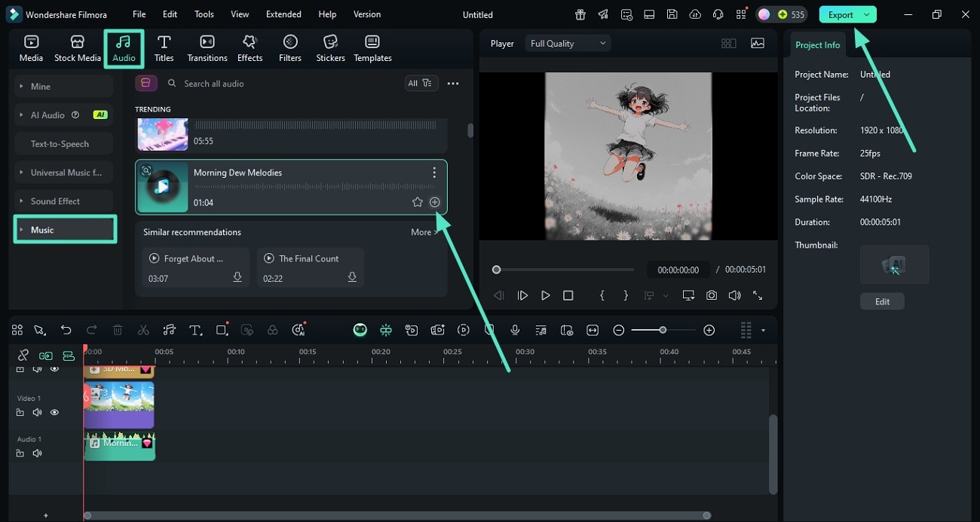Click the project thumbnail preview
The height and width of the screenshot is (522, 980).
[x=894, y=264]
